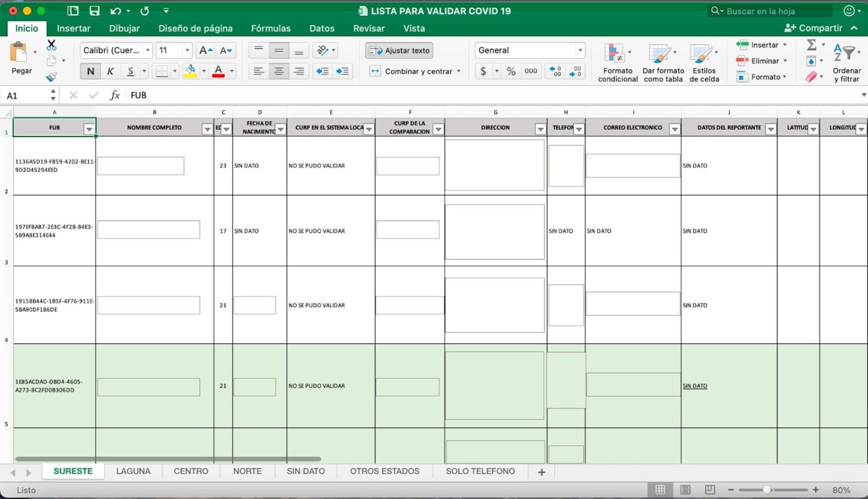The width and height of the screenshot is (868, 499).
Task: Toggle bold formatting (N button)
Action: click(x=90, y=71)
